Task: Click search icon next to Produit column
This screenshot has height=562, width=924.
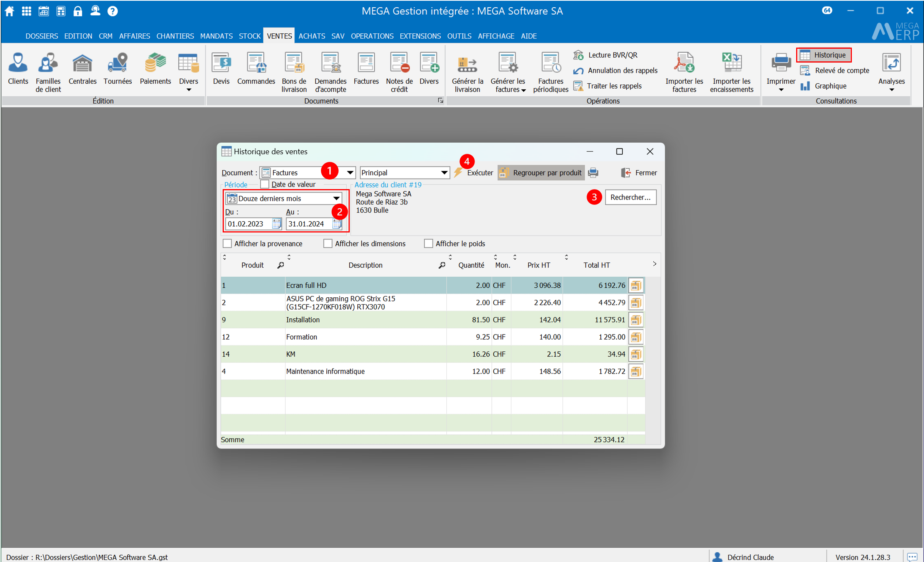Action: pyautogui.click(x=281, y=265)
